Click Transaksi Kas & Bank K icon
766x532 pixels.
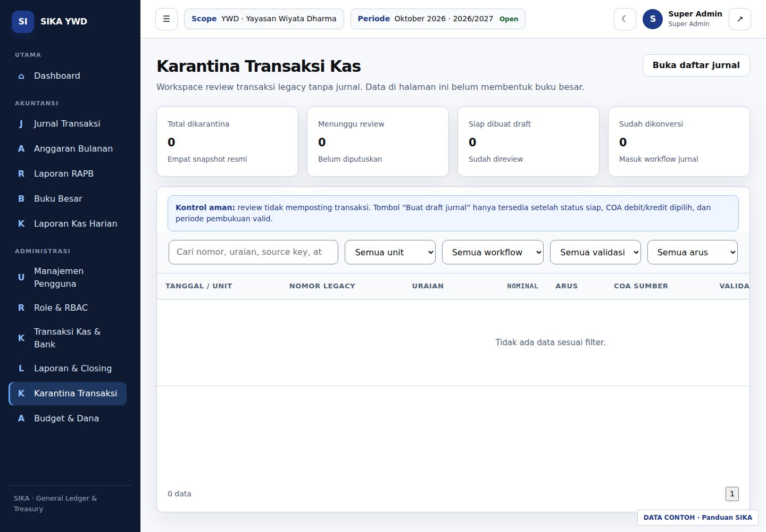[x=21, y=338]
